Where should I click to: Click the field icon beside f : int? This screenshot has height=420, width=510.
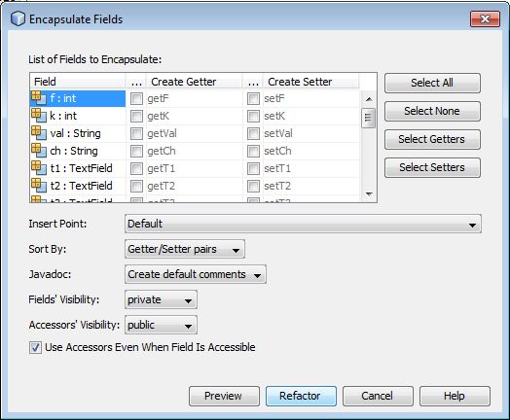pyautogui.click(x=39, y=98)
